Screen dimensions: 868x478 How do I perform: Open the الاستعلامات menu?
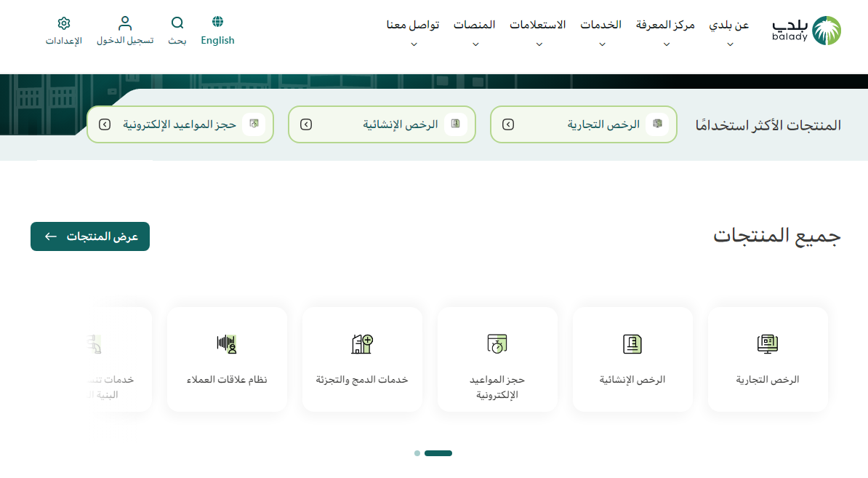pos(537,25)
